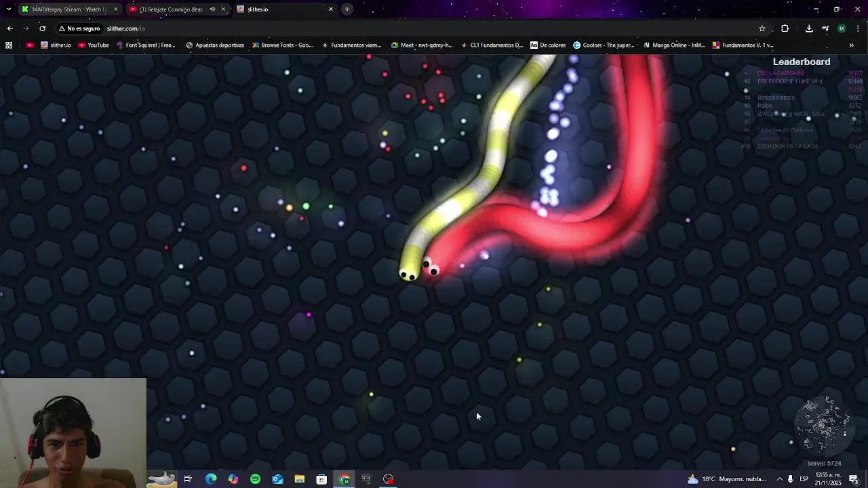The image size is (868, 488).
Task: Open the Apuestas deportivas bookmark
Action: coord(215,45)
